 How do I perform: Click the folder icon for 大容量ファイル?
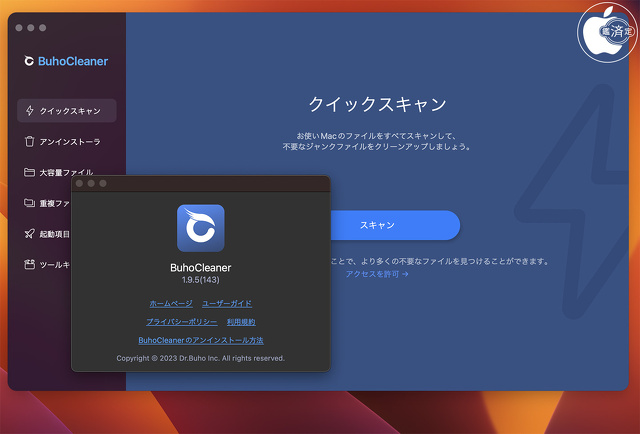[x=29, y=172]
